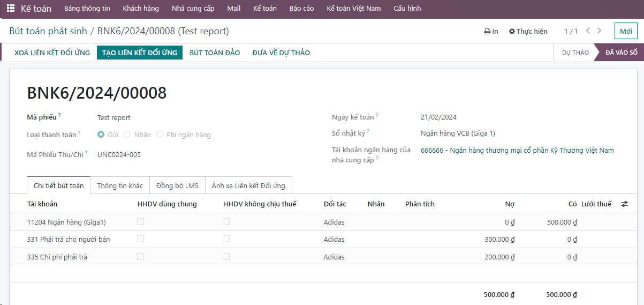Image resolution: width=644 pixels, height=305 pixels.
Task: Sort by Nợ column header
Action: click(x=510, y=204)
